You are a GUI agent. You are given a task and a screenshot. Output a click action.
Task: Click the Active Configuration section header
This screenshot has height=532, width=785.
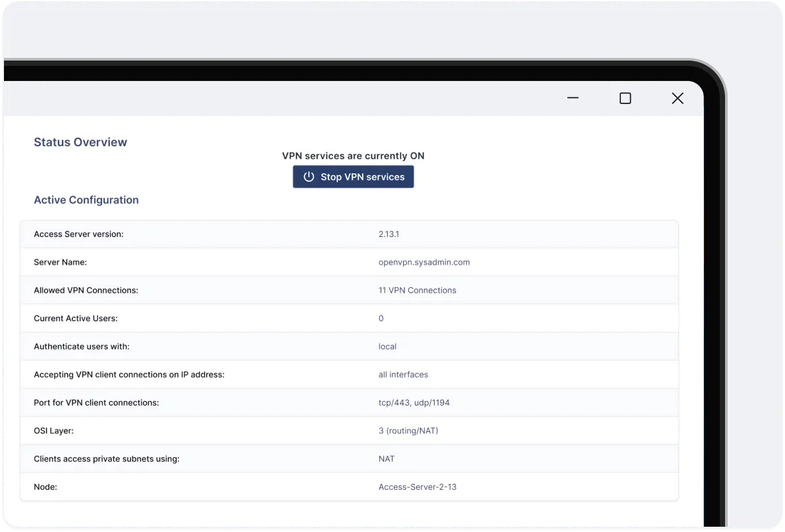(x=86, y=200)
